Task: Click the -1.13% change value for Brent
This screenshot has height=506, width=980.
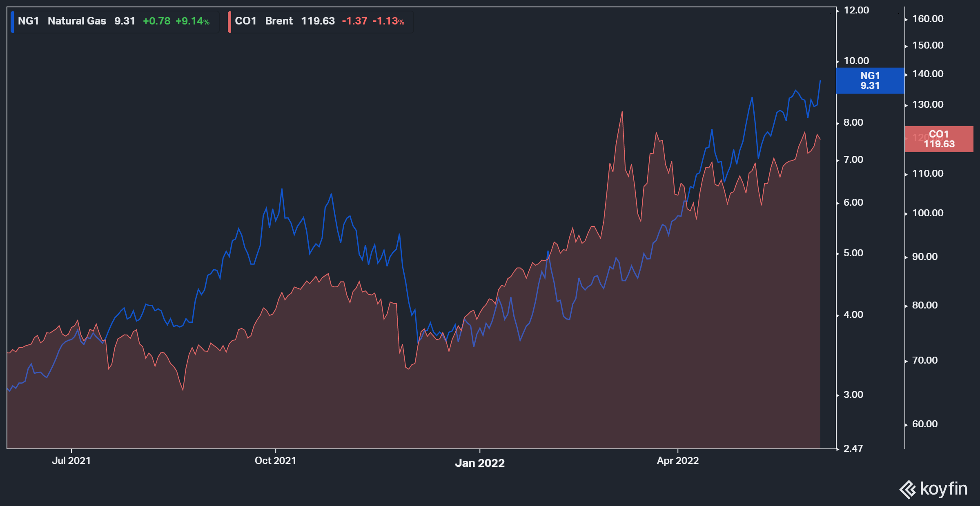Action: pyautogui.click(x=388, y=21)
